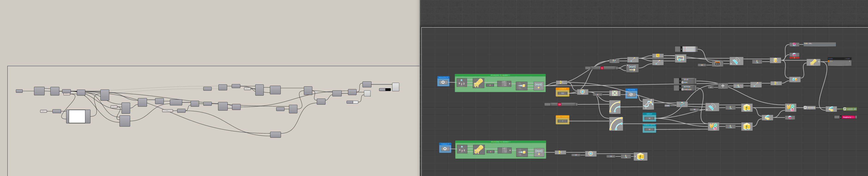
Task: Click the volume component above the error node
Action: pyautogui.click(x=794, y=44)
